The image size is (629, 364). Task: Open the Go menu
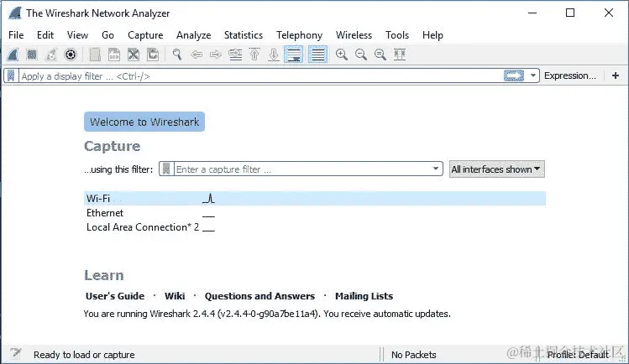107,35
